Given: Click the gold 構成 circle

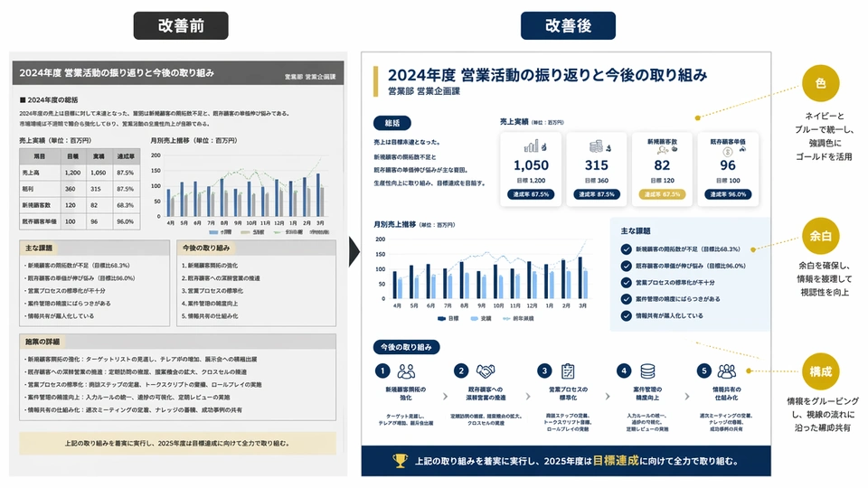Looking at the screenshot, I should pyautogui.click(x=820, y=371).
